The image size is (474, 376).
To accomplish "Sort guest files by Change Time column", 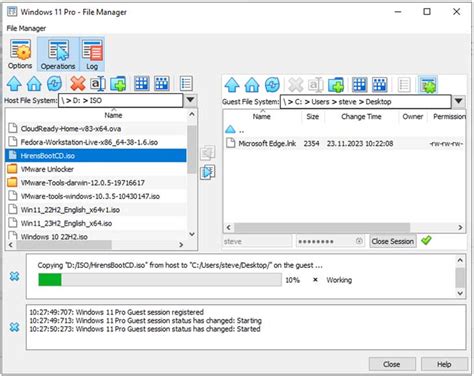I will [x=361, y=116].
